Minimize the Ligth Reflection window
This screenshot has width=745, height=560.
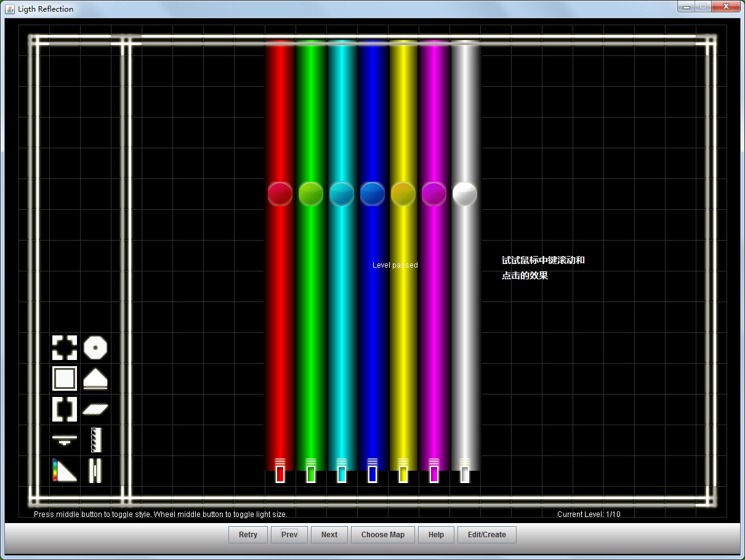(x=687, y=6)
